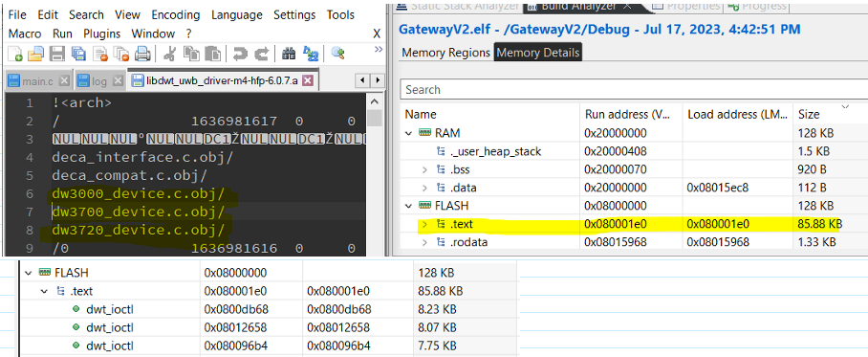This screenshot has width=868, height=357.
Task: Click the Zoom In magnifier icon
Action: pos(338,54)
